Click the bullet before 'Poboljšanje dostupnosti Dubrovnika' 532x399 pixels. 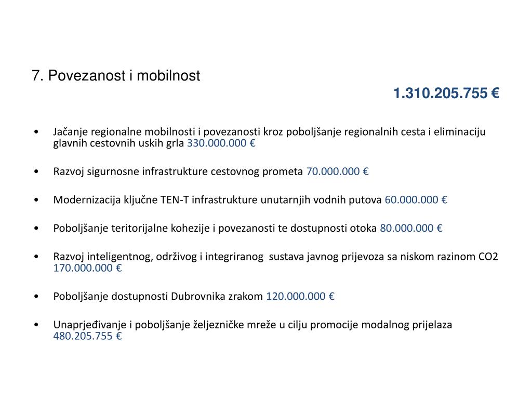pos(36,297)
